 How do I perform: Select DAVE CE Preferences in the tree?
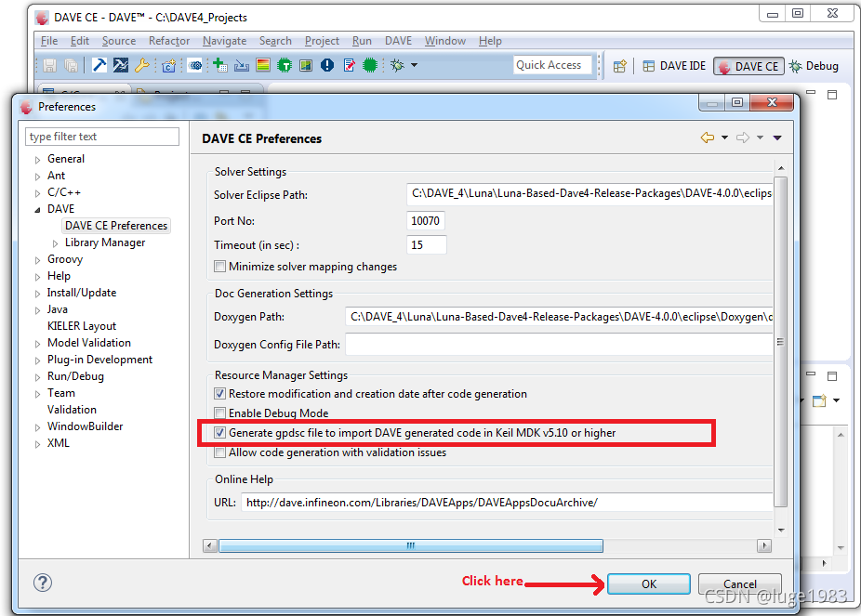click(x=116, y=226)
